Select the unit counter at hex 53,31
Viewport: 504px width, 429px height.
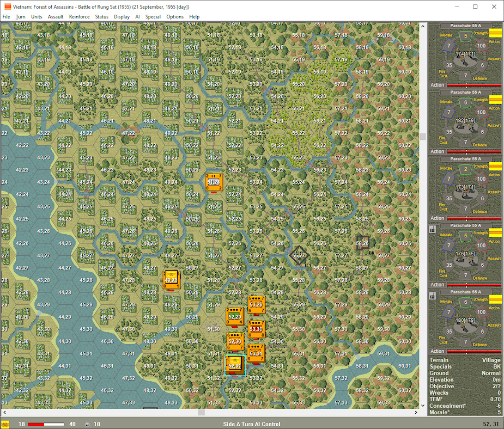coord(256,353)
